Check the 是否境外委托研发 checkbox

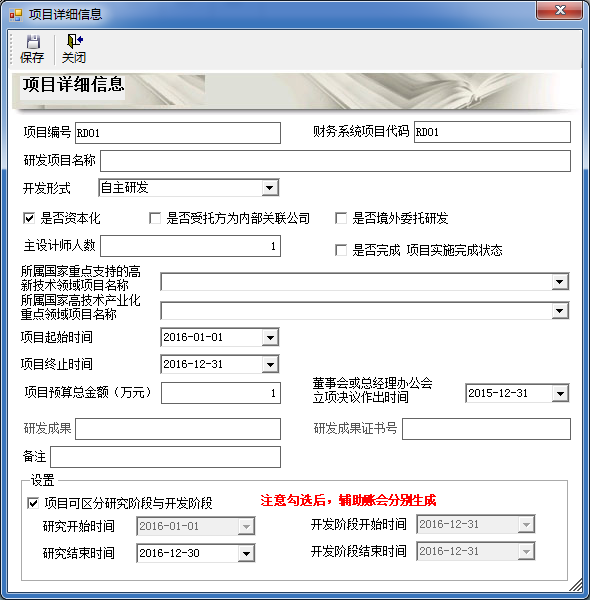(341, 218)
